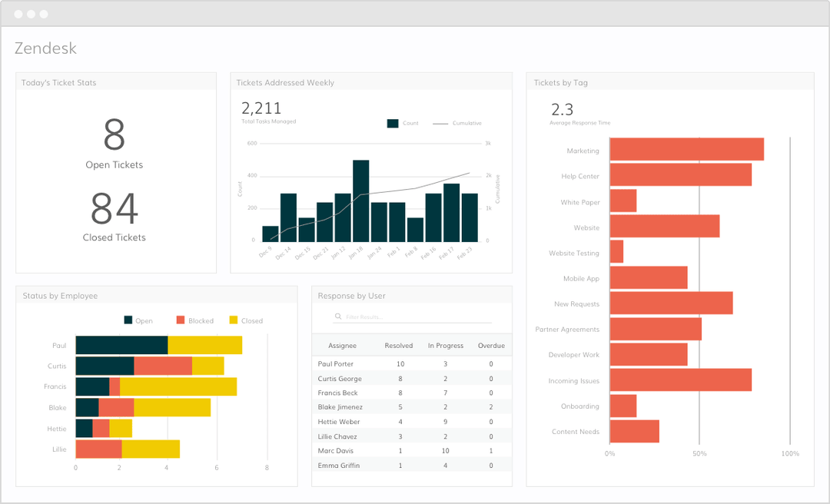The width and height of the screenshot is (830, 504).
Task: Click the New Requests bar
Action: click(x=671, y=303)
